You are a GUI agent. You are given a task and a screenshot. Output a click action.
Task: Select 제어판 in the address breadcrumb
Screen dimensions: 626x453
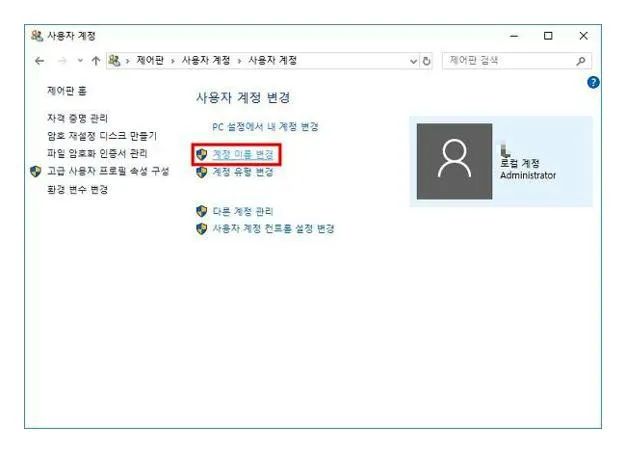click(150, 61)
